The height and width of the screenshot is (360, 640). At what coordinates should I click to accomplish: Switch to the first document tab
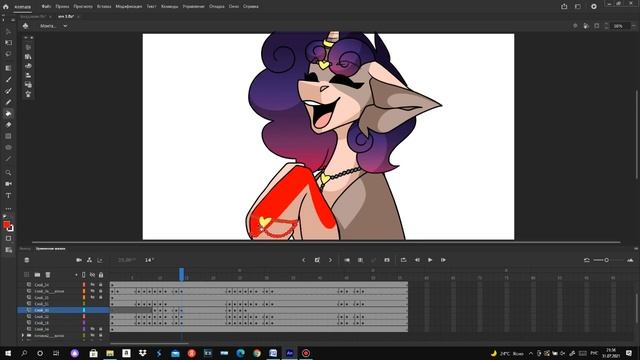coord(33,17)
